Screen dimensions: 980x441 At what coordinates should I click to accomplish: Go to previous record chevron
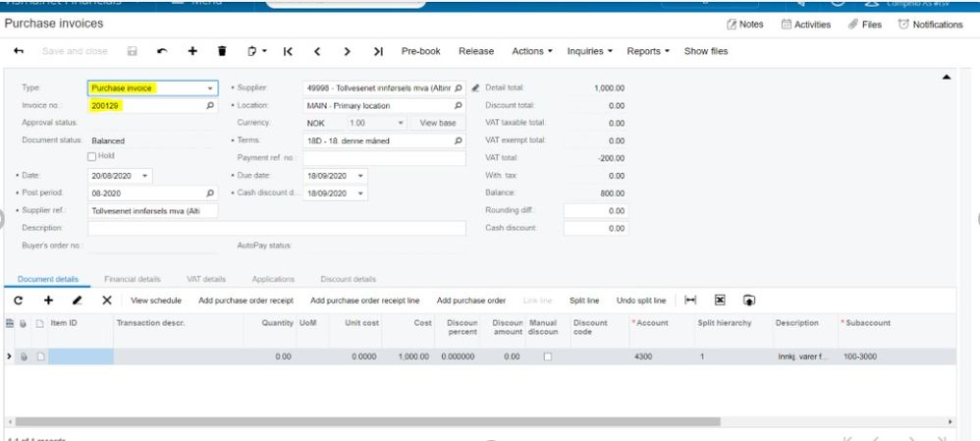coord(317,51)
